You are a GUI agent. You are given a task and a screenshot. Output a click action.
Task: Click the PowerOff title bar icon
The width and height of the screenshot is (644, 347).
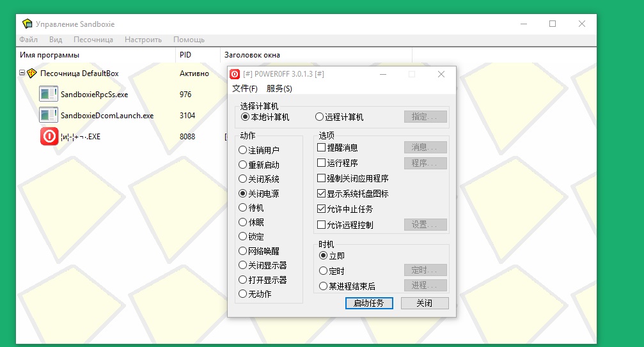pyautogui.click(x=235, y=74)
